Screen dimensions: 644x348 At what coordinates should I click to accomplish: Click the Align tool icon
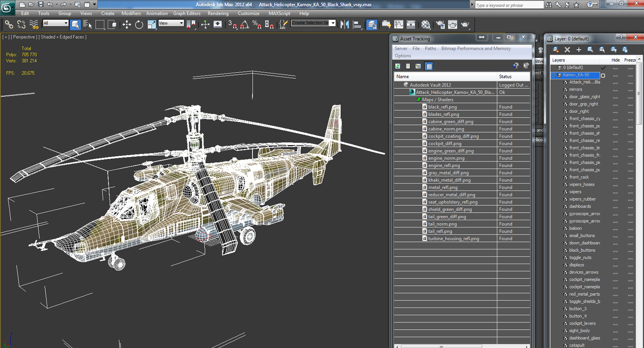tap(358, 24)
